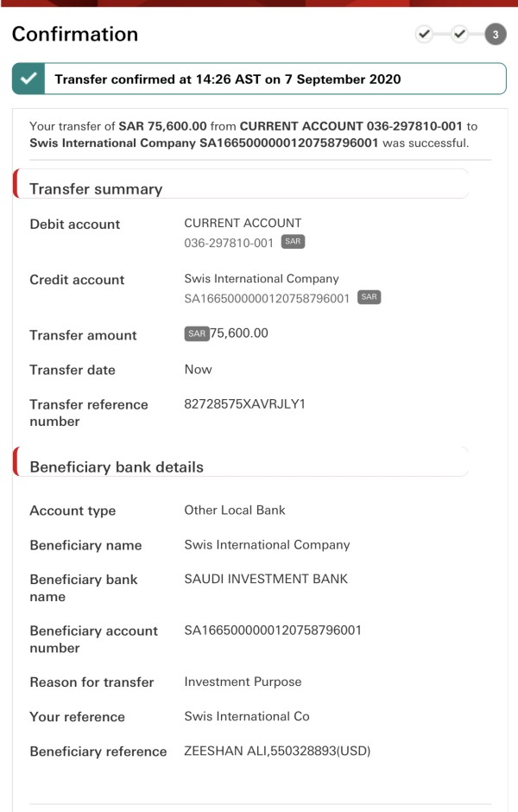This screenshot has width=518, height=812.
Task: Click the Beneficiary bank details section header
Action: tap(117, 467)
